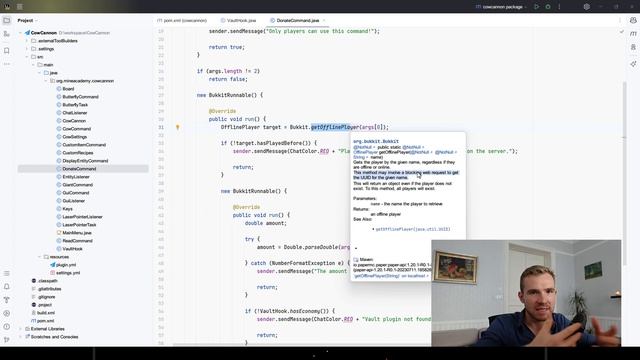The height and width of the screenshot is (360, 640).
Task: Open ReadCommand class in tree
Action: [78, 241]
